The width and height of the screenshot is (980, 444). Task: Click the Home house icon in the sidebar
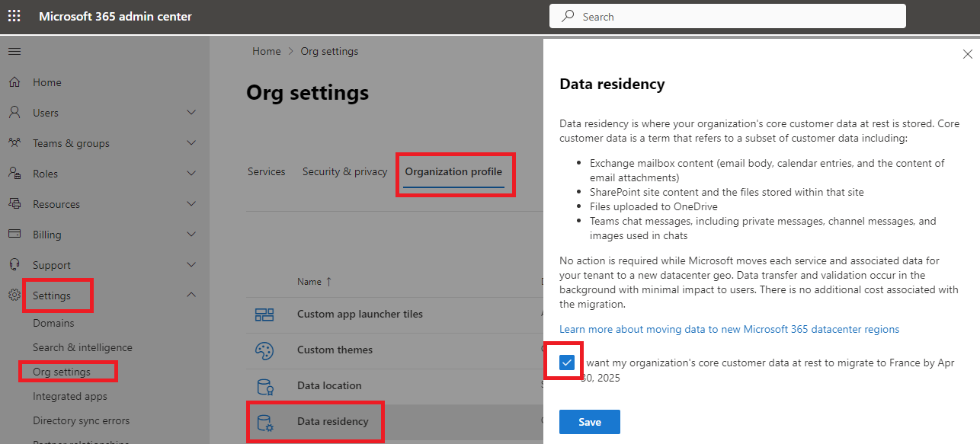pos(14,82)
